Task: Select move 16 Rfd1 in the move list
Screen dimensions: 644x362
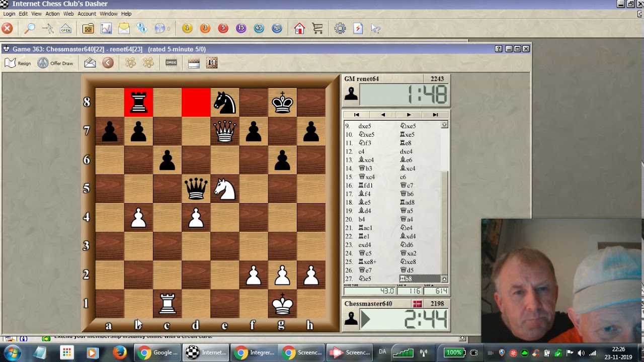Action: point(366,186)
